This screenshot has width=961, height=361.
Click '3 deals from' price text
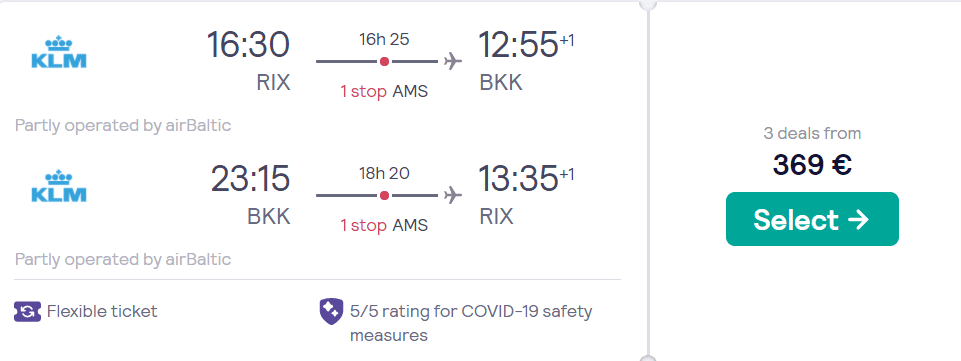(812, 133)
